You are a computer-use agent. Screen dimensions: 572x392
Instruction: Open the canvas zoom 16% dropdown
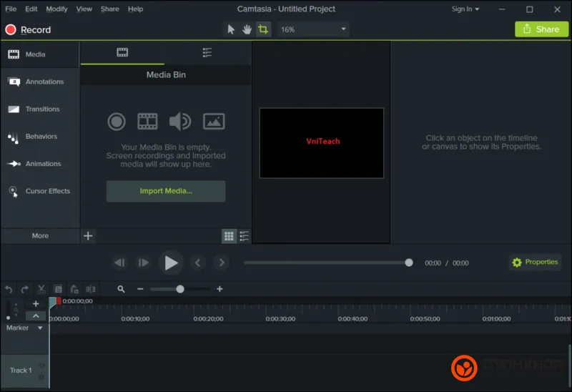(x=313, y=29)
